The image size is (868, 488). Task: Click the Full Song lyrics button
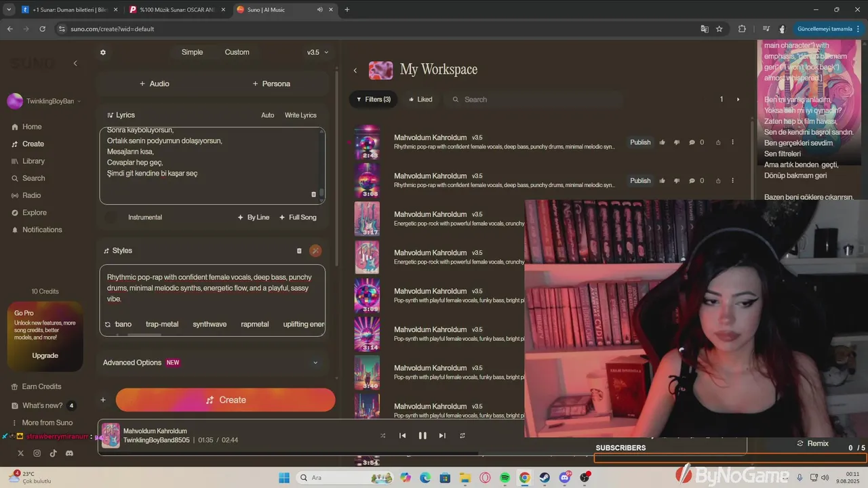pos(298,218)
